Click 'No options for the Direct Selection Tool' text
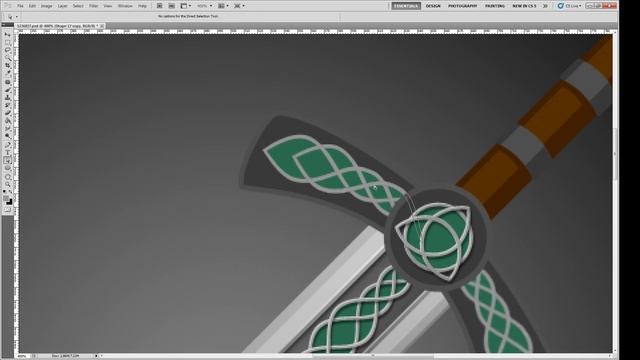Image resolution: width=640 pixels, height=360 pixels. (x=188, y=16)
